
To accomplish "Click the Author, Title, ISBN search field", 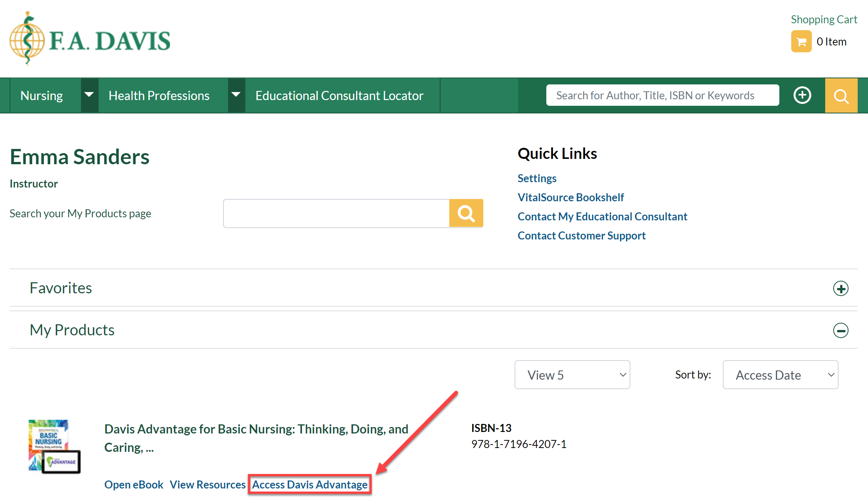I will click(x=662, y=95).
